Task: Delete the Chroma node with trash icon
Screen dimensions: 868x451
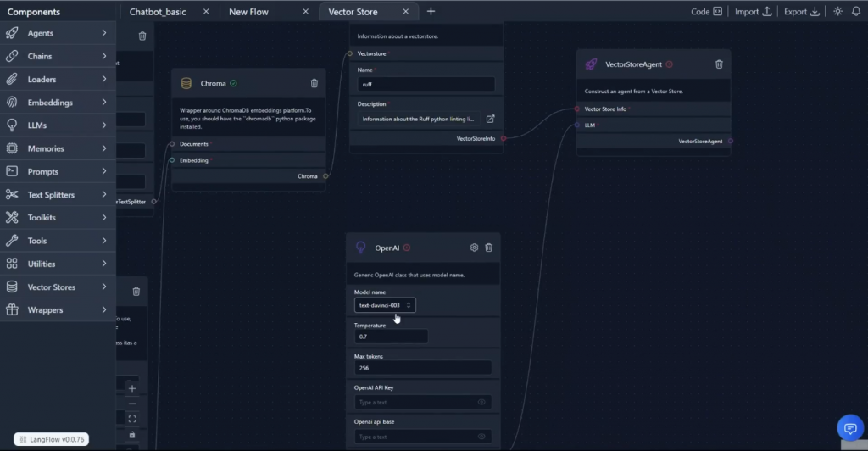Action: click(x=314, y=84)
